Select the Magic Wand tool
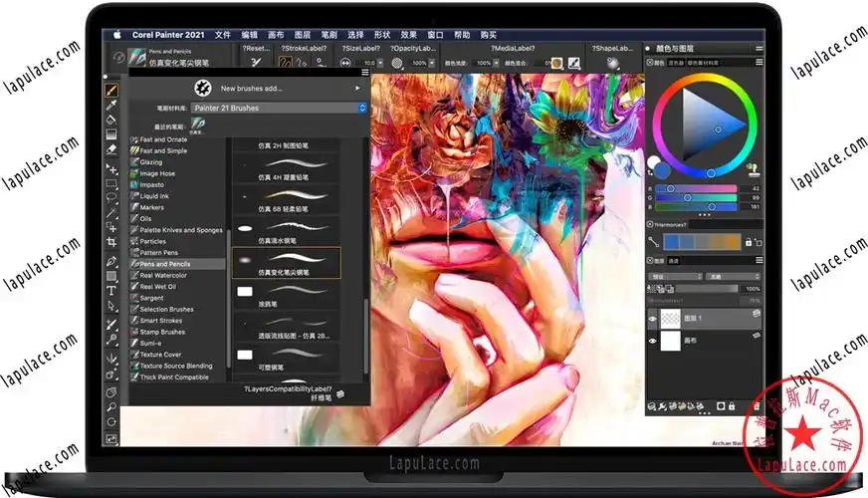The image size is (868, 498). tap(111, 213)
